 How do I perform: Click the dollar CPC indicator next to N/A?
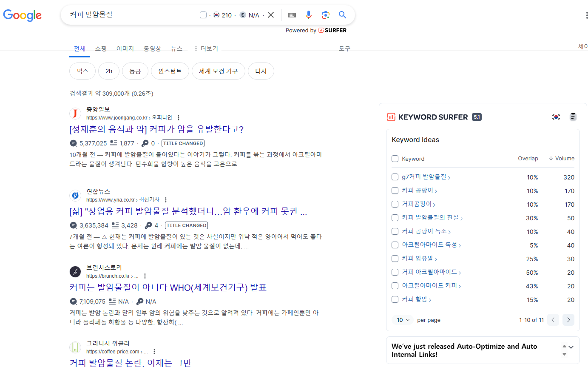(x=242, y=15)
